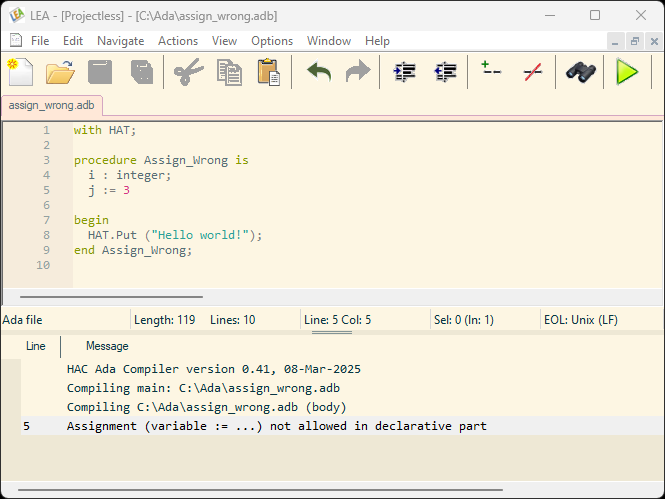Click the Comment selection icon
Viewport: 665px width, 499px height.
491,72
